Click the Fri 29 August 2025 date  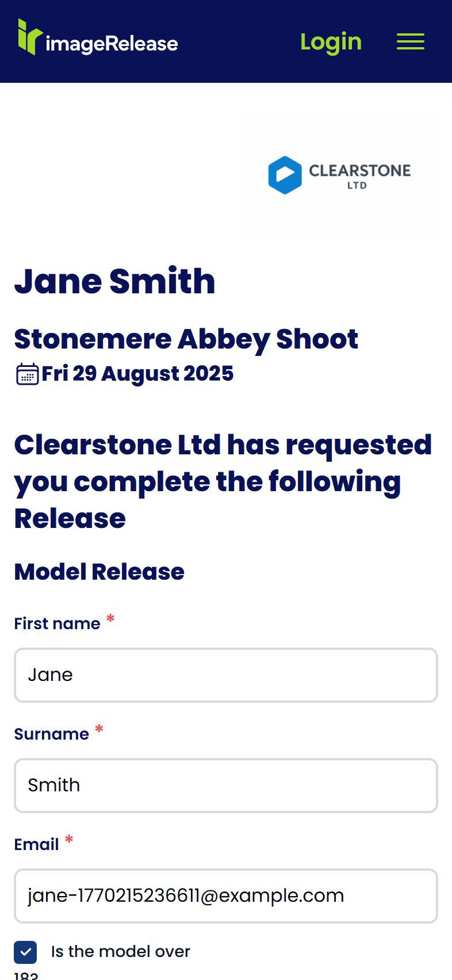[x=137, y=374]
